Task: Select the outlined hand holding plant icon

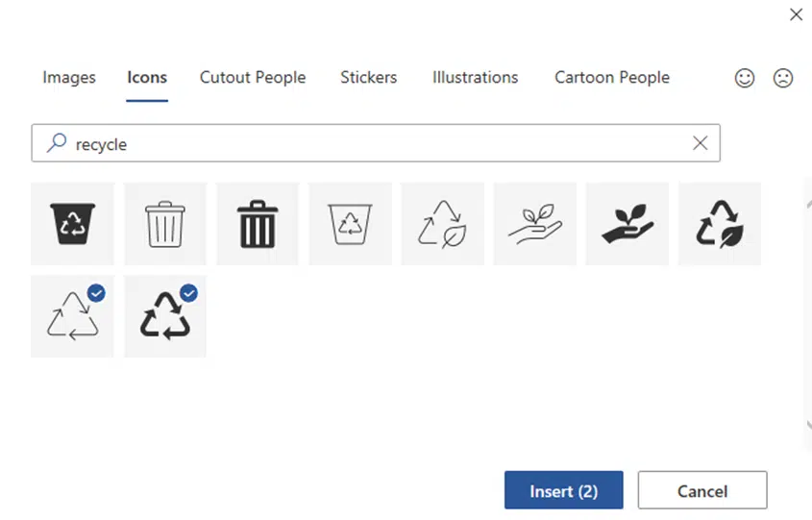Action: [x=535, y=224]
